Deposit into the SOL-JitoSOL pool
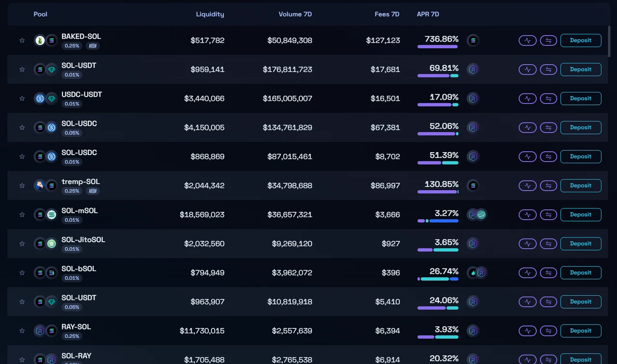Viewport: 617px width, 364px height. pyautogui.click(x=581, y=244)
